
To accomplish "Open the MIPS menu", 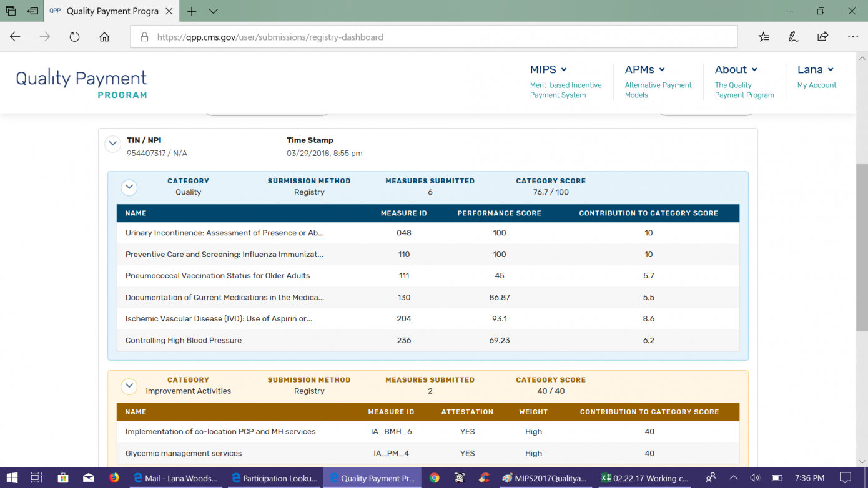I will (548, 69).
